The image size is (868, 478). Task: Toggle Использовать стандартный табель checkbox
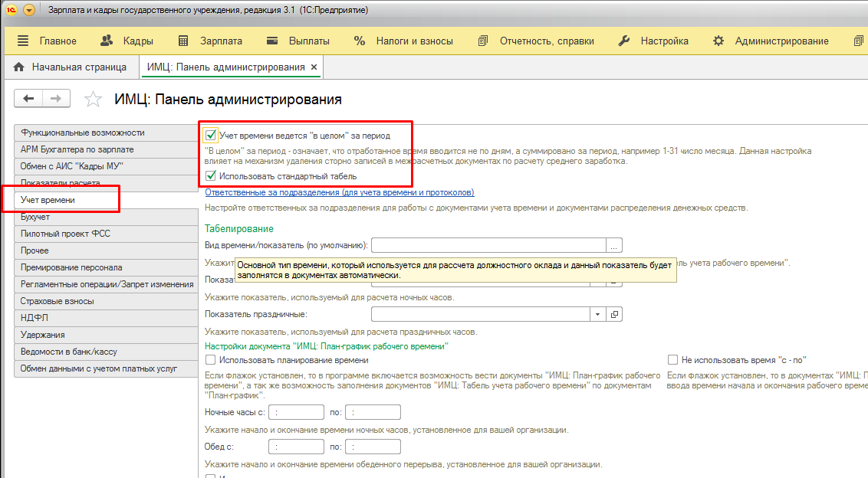(210, 176)
